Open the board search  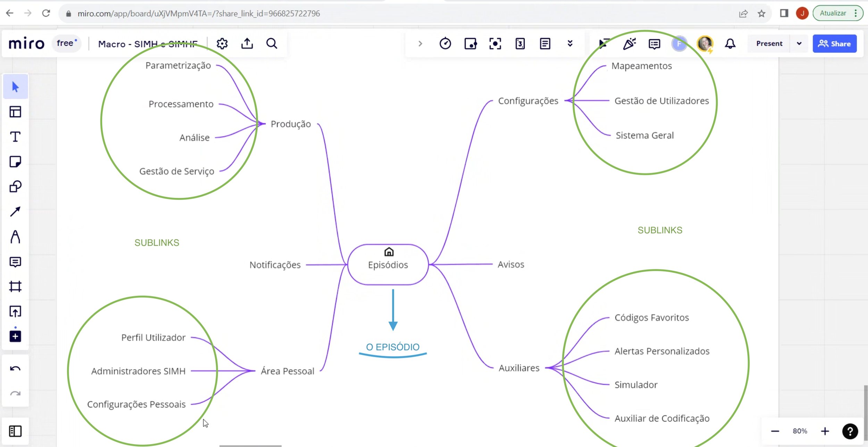click(x=272, y=44)
